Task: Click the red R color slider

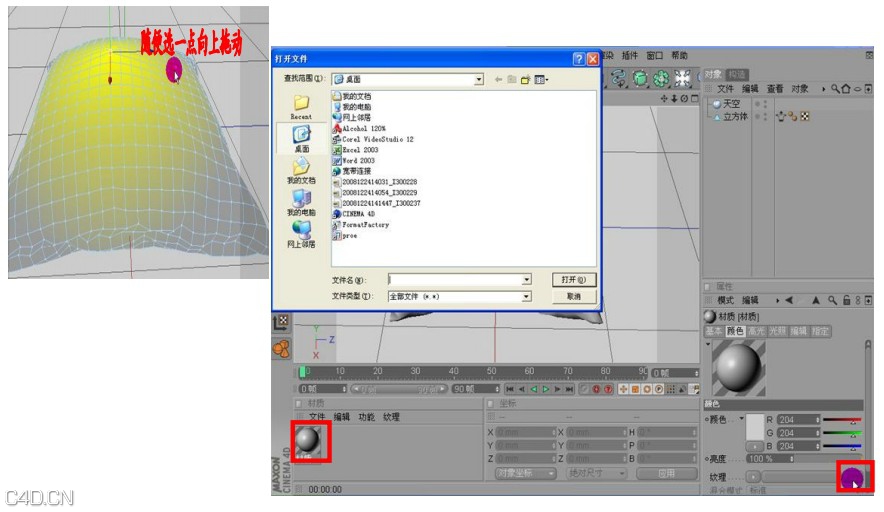Action: pyautogui.click(x=842, y=420)
